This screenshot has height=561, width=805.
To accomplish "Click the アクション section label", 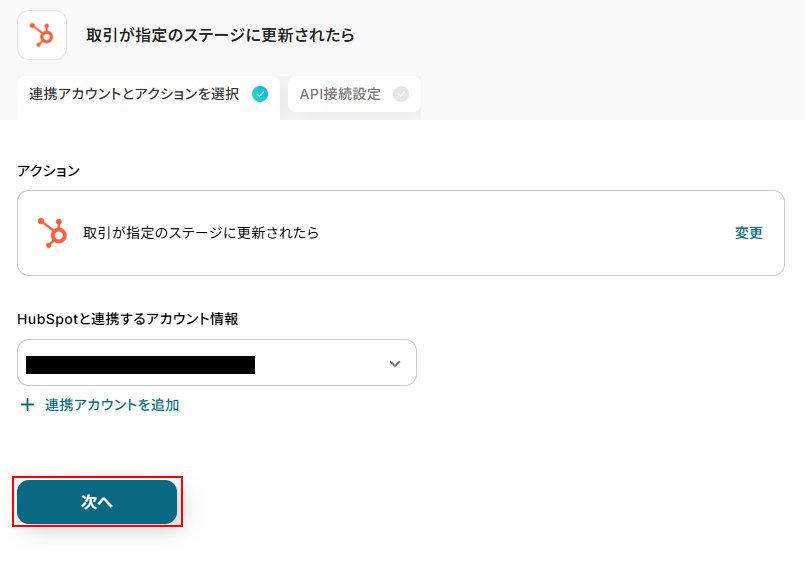I will tap(48, 170).
